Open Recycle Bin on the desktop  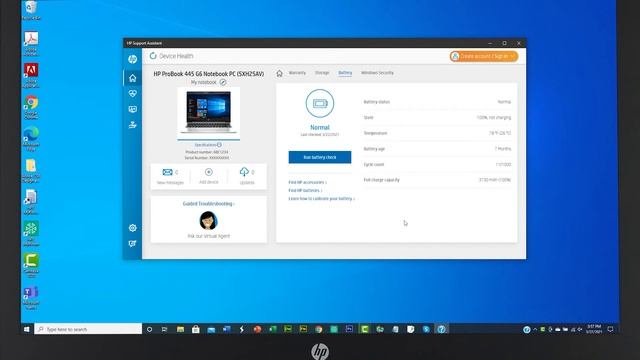31,10
